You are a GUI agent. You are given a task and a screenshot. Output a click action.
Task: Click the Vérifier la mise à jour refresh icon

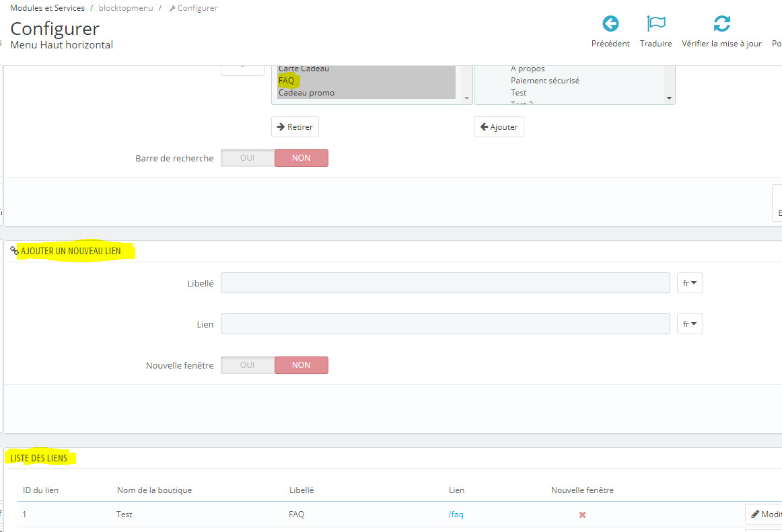pyautogui.click(x=721, y=24)
